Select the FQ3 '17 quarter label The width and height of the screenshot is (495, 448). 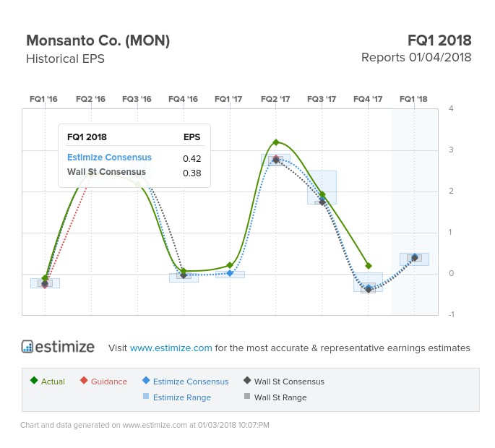[322, 99]
